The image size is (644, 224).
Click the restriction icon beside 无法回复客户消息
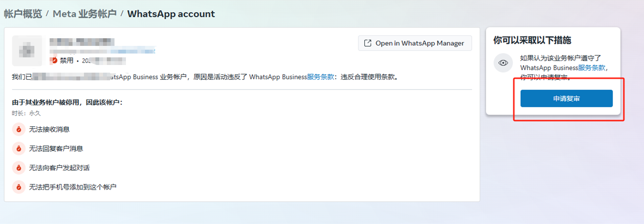click(x=19, y=148)
